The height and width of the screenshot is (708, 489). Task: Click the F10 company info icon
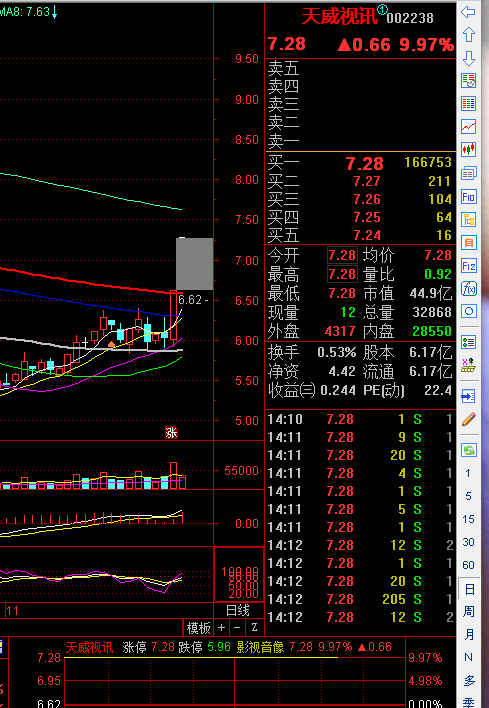[468, 197]
